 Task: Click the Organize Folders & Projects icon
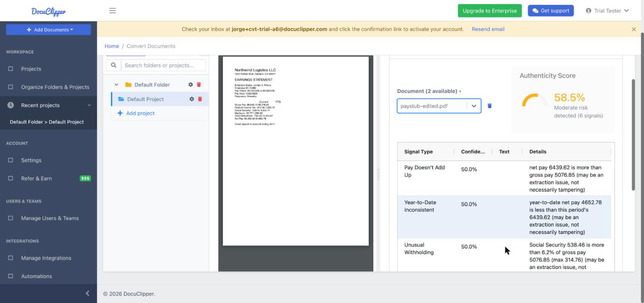tap(11, 87)
